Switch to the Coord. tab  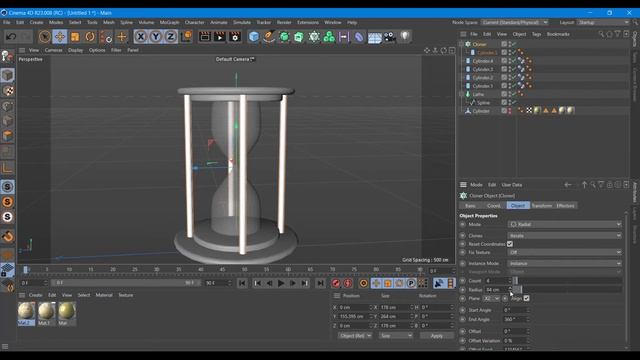[x=494, y=206]
